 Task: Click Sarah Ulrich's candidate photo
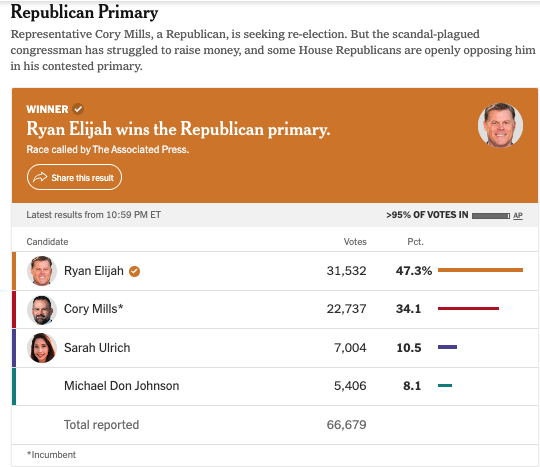tap(42, 348)
